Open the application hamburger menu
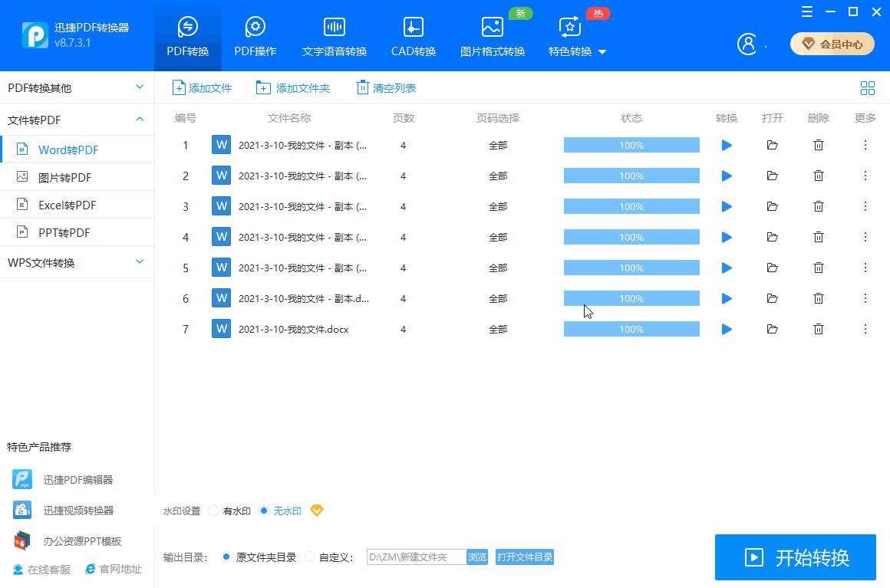The height and width of the screenshot is (588, 890). [806, 11]
